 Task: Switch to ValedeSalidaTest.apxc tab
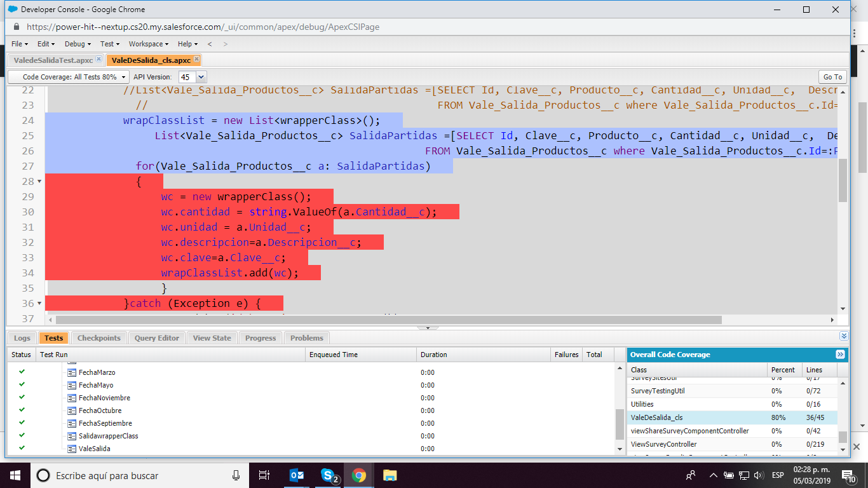53,60
